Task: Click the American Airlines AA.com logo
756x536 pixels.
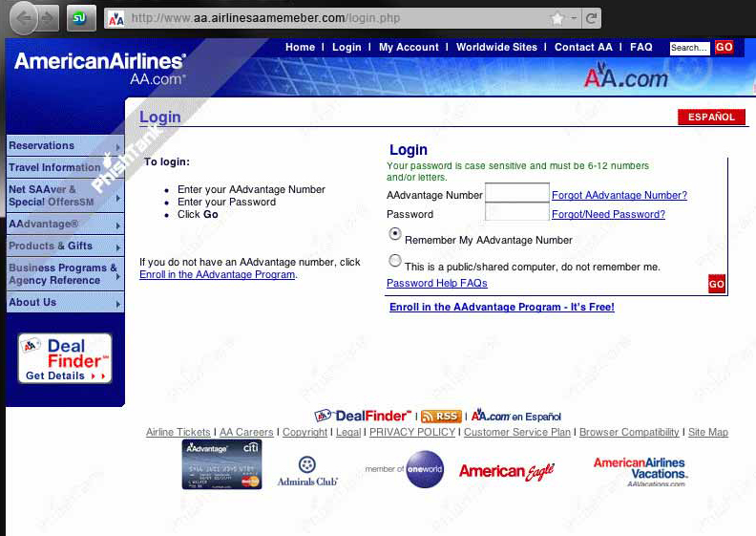Action: (x=100, y=68)
